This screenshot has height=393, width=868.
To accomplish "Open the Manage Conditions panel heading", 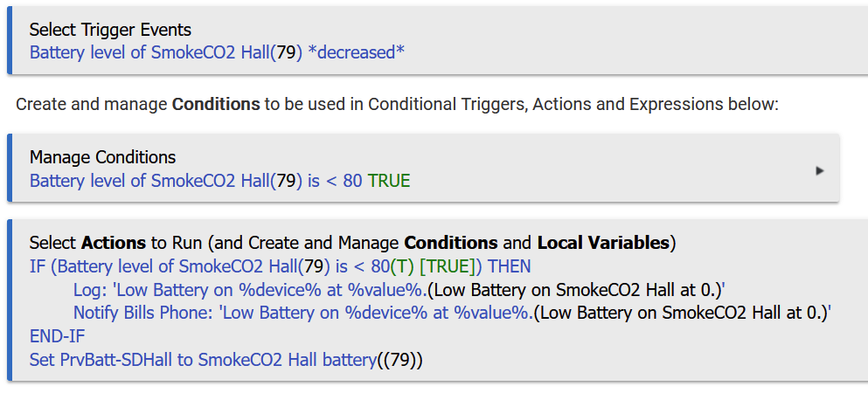I will coord(102,157).
